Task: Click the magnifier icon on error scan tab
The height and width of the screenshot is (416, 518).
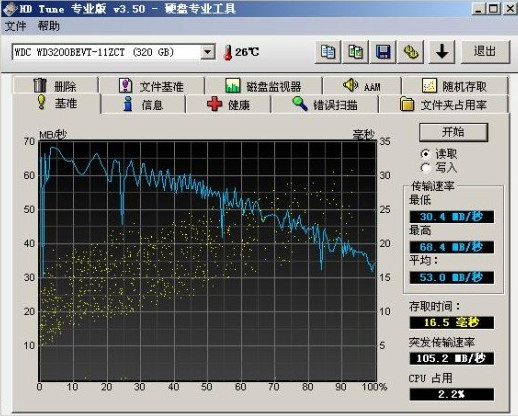Action: coord(300,104)
